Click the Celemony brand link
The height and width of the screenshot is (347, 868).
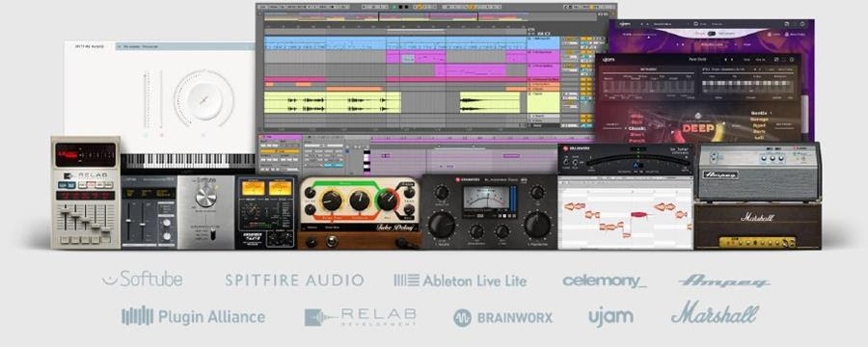(605, 281)
